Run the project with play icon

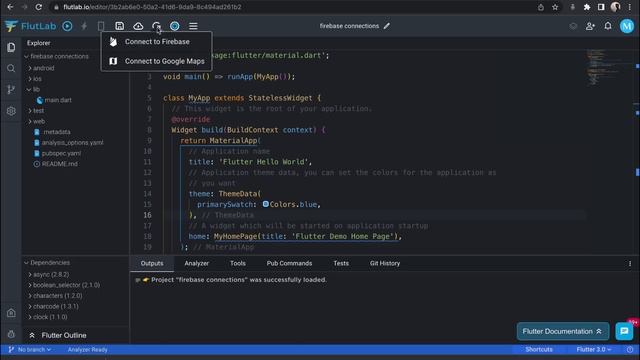coord(67,26)
